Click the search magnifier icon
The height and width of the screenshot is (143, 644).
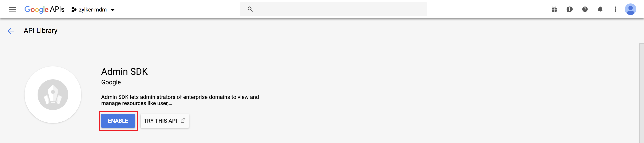[250, 9]
